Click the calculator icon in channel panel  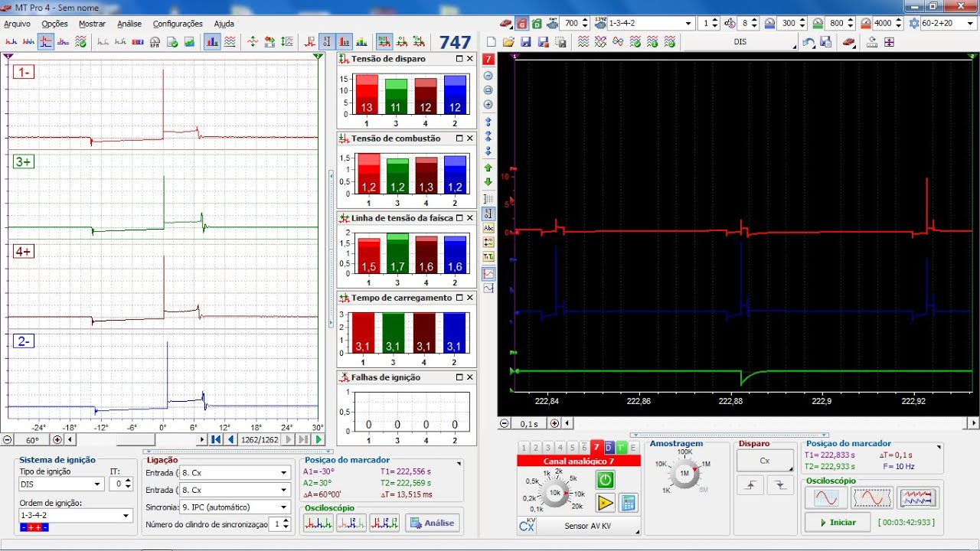(x=628, y=503)
